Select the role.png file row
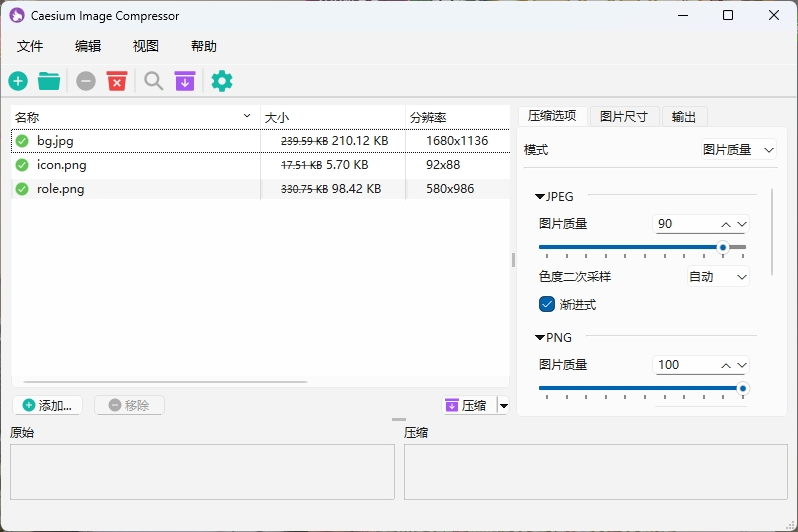 pyautogui.click(x=261, y=189)
